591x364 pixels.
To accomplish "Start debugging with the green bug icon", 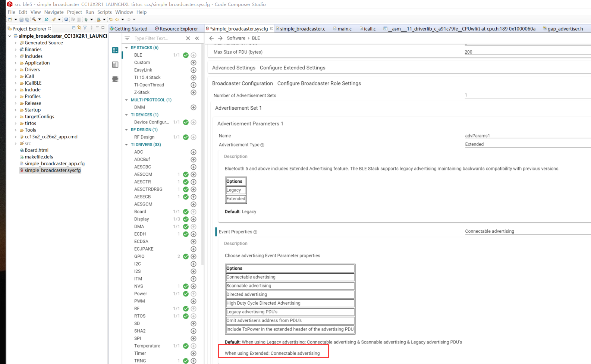I will [x=86, y=19].
